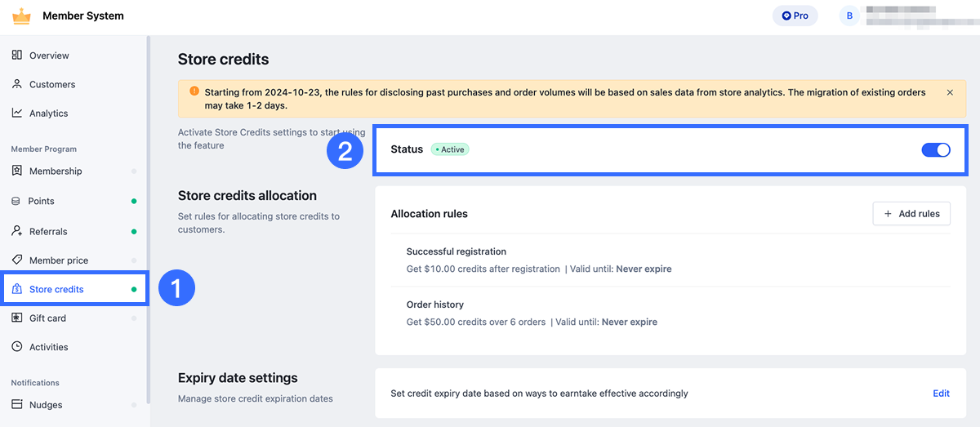Click the Customers person icon

(16, 84)
